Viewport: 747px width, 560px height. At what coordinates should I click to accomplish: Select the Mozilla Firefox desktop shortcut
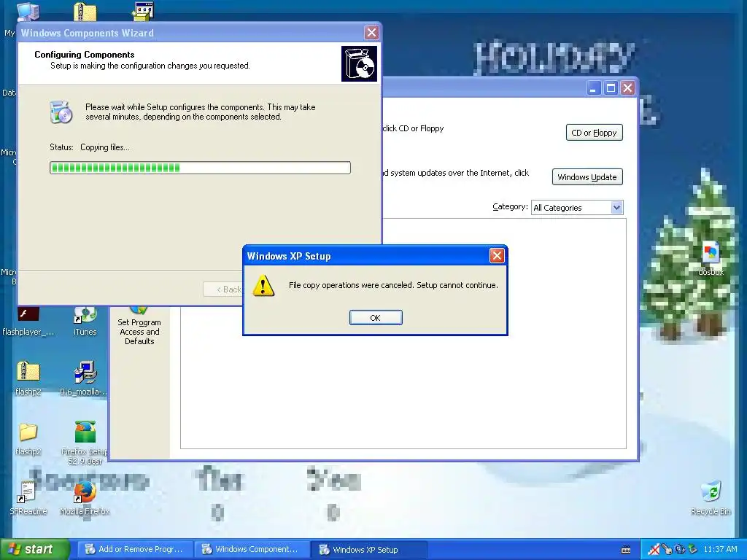(85, 498)
